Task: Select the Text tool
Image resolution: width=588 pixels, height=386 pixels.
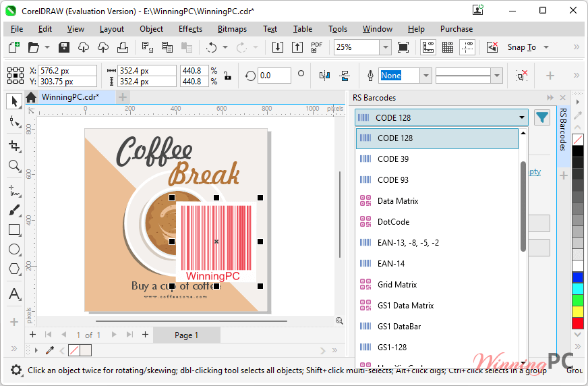Action: 14,294
